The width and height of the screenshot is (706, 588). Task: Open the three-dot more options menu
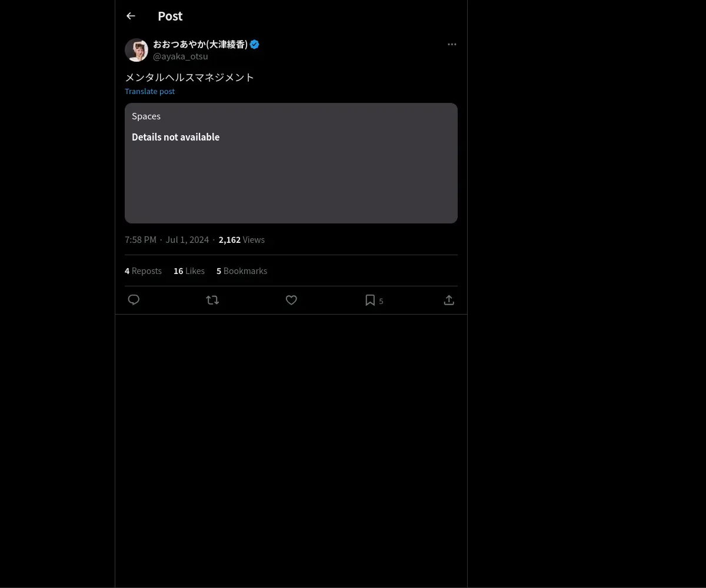click(x=452, y=44)
